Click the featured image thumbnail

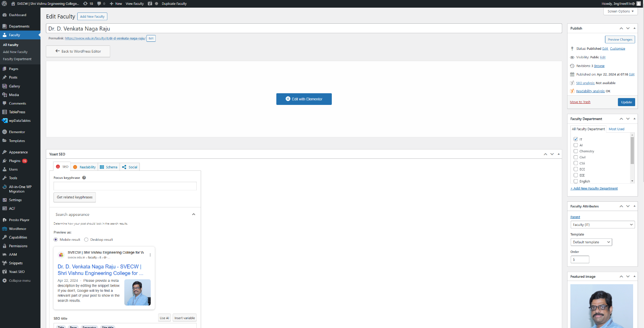[602, 306]
